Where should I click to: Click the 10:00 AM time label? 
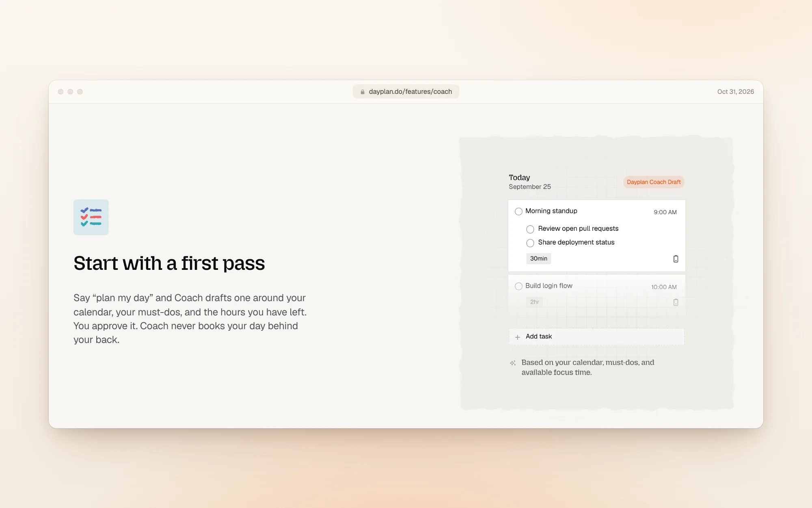pos(664,287)
